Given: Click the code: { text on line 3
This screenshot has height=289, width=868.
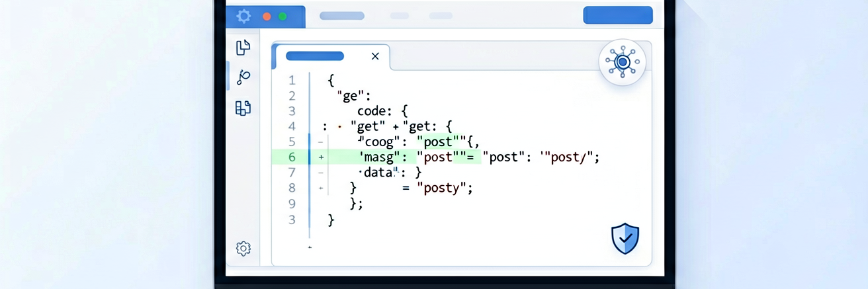Looking at the screenshot, I should [x=382, y=111].
